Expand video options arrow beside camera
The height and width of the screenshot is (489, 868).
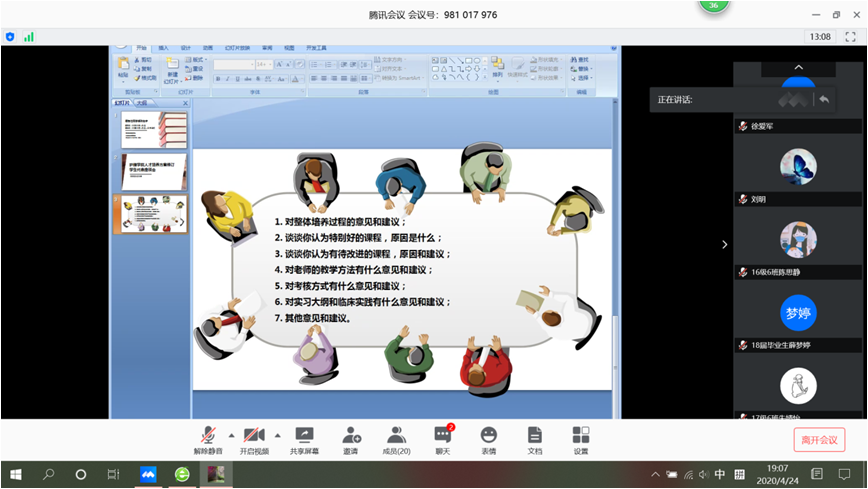pos(278,435)
